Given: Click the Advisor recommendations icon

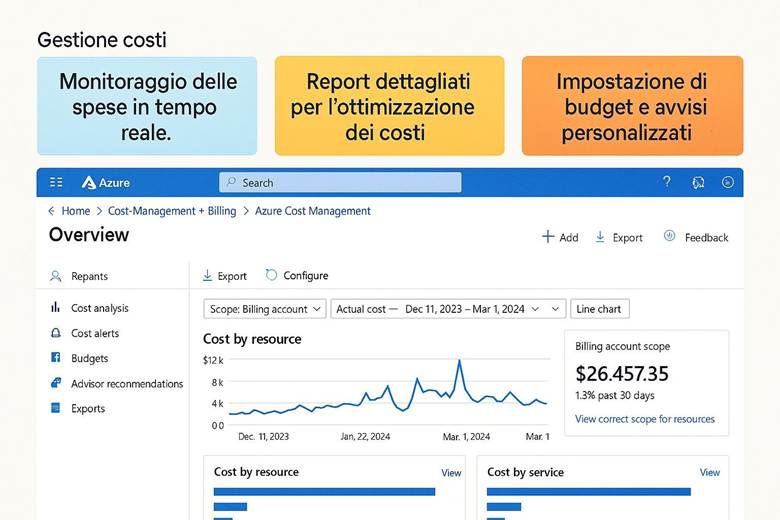Looking at the screenshot, I should pos(56,383).
